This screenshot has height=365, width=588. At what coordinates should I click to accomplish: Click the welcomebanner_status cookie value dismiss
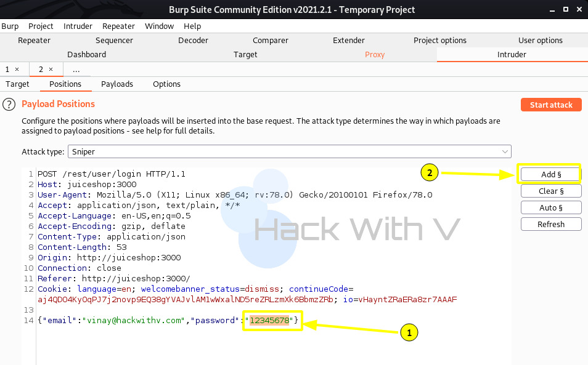tap(262, 289)
